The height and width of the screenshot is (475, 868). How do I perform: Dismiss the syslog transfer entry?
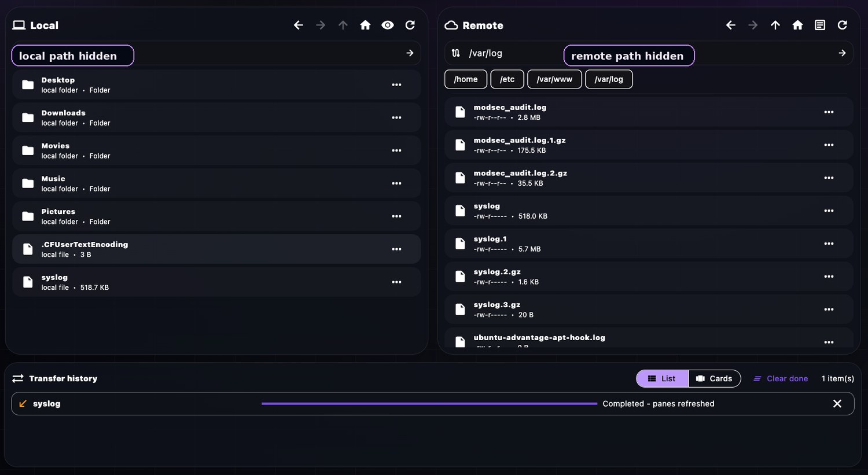[x=837, y=404]
